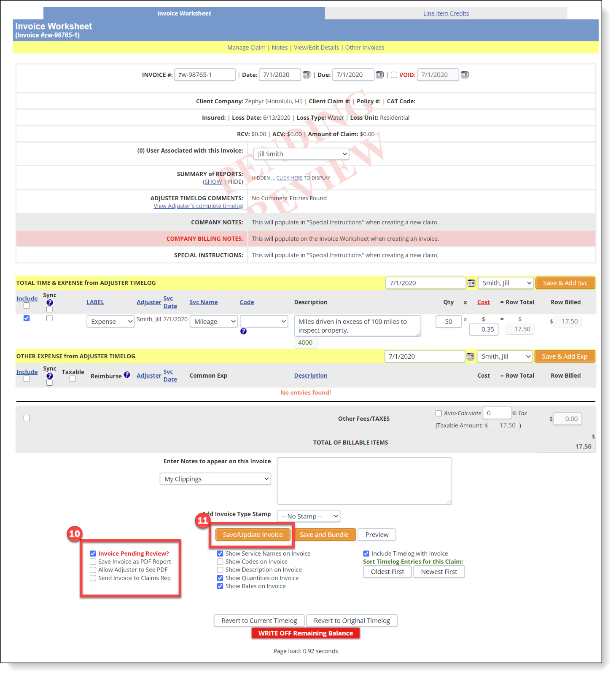Open the Expense label dropdown
The width and height of the screenshot is (616, 677).
[110, 321]
